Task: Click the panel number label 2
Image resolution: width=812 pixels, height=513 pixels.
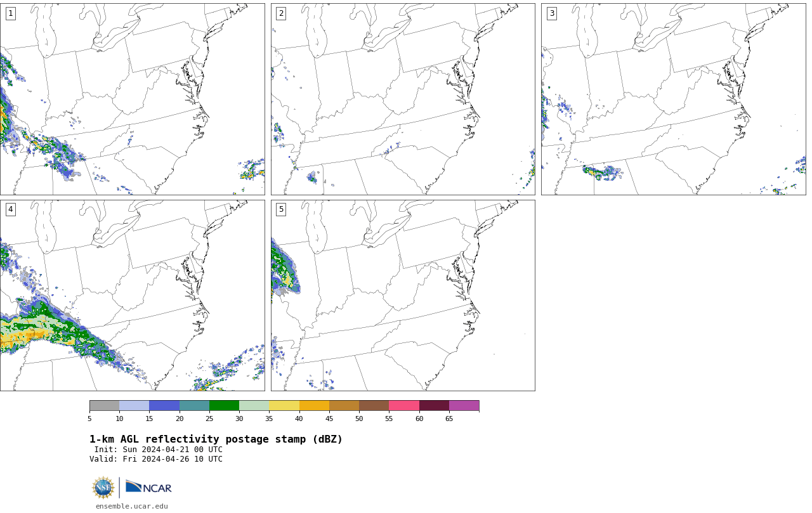Action: tap(281, 13)
